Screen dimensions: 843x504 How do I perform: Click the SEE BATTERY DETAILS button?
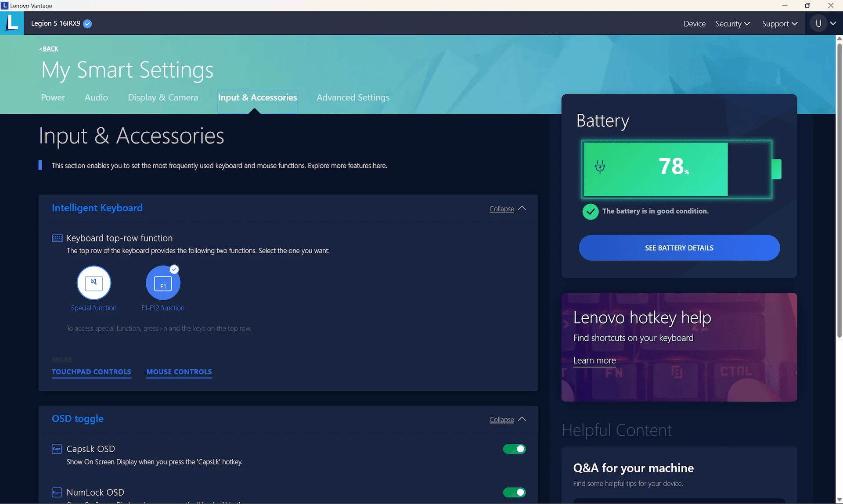[x=679, y=248]
